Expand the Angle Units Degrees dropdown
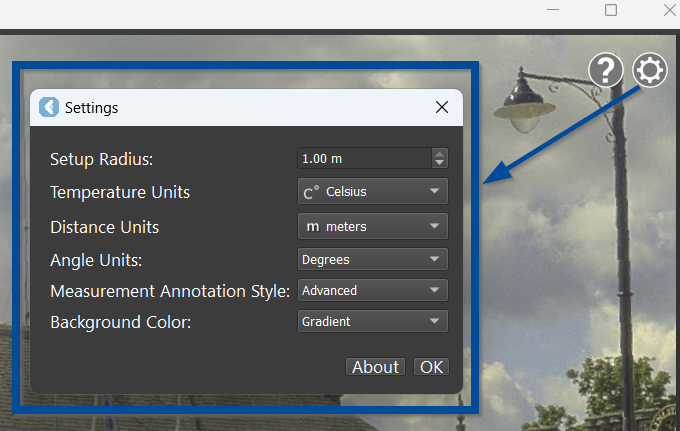The width and height of the screenshot is (680, 431). coord(373,259)
